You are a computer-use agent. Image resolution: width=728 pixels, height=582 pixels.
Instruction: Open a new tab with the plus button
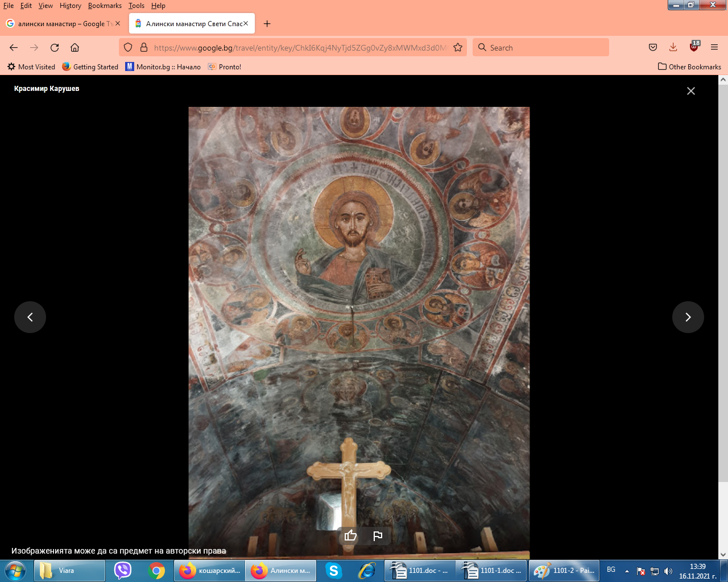point(267,24)
